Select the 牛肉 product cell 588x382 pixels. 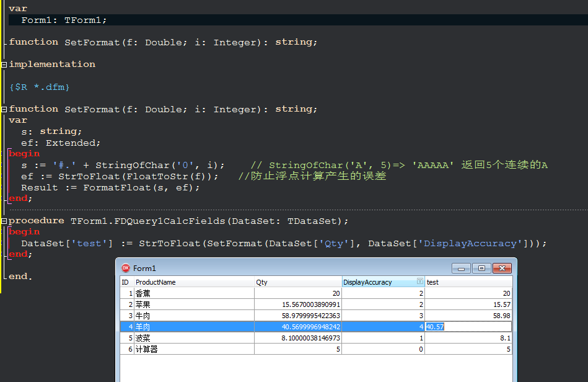click(x=194, y=316)
